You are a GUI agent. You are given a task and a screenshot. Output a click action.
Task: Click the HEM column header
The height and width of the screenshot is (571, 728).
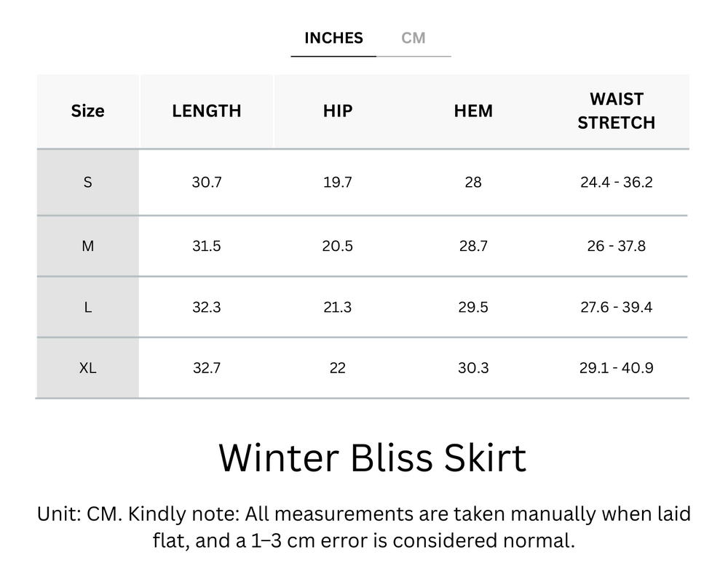click(473, 111)
